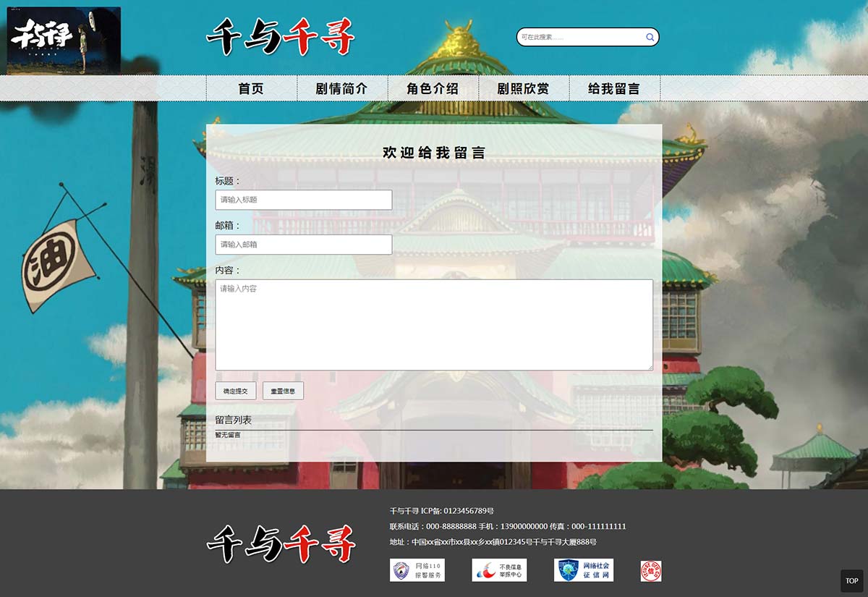868x597 pixels.
Task: Click the 联系电话 contact line
Action: (508, 526)
